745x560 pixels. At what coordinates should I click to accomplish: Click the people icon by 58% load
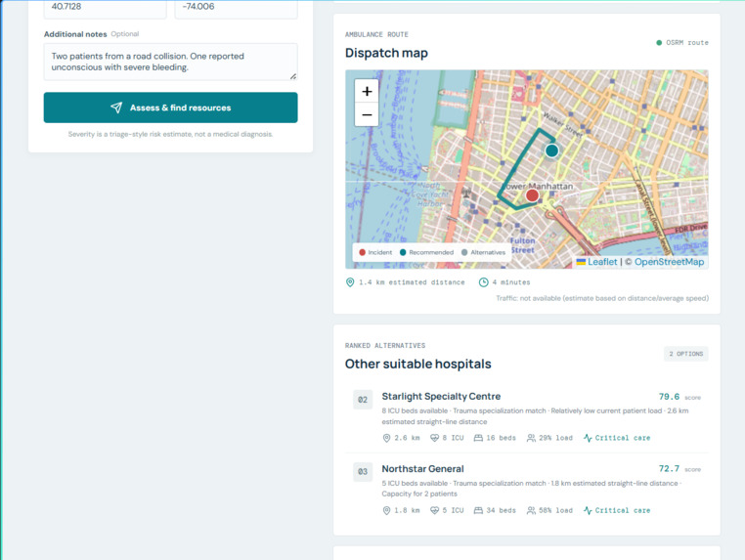(531, 510)
